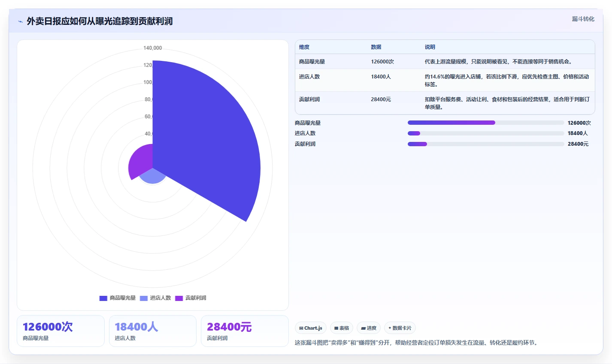This screenshot has width=612, height=364.
Task: Toggle the 商品曝光量 legend swatch
Action: pyautogui.click(x=103, y=298)
